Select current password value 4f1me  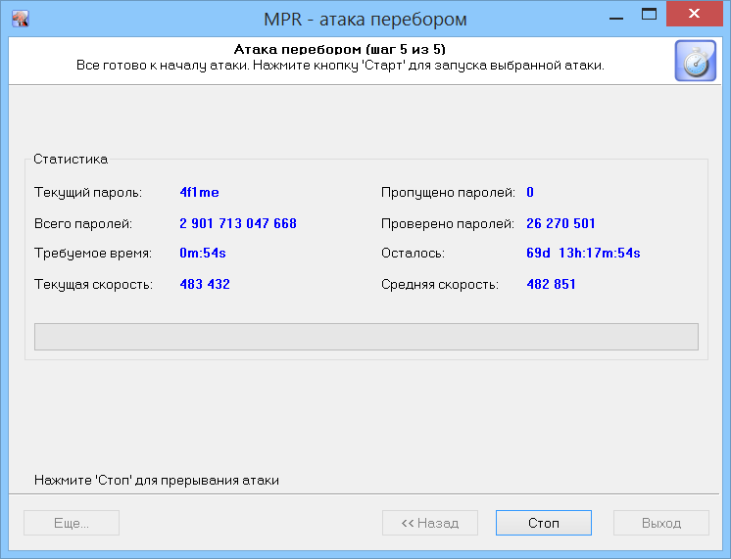pyautogui.click(x=200, y=193)
